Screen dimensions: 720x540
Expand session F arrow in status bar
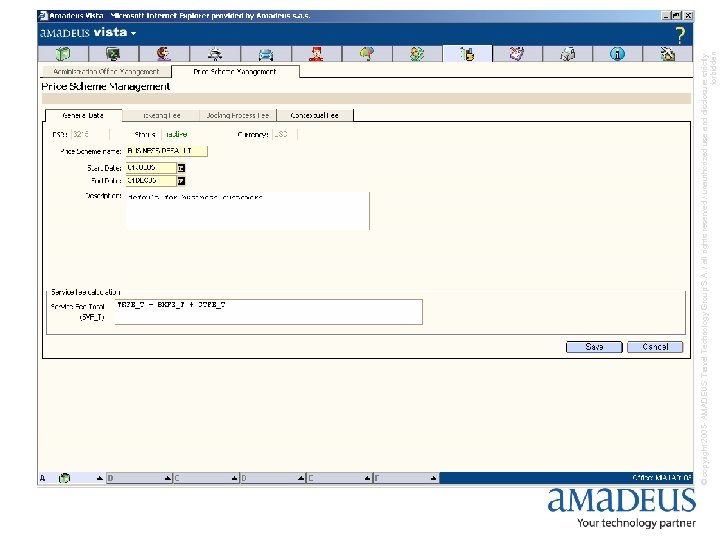[x=433, y=478]
